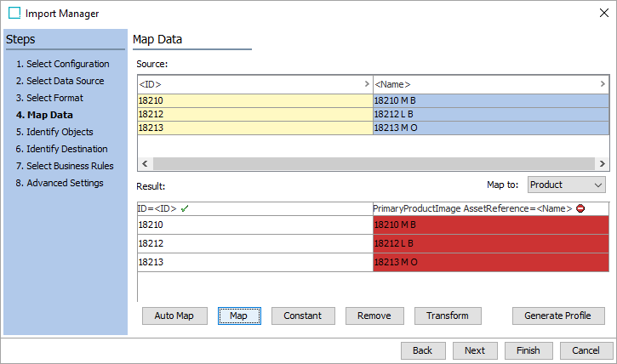
Task: Click the Import Manager window icon
Action: tap(14, 13)
